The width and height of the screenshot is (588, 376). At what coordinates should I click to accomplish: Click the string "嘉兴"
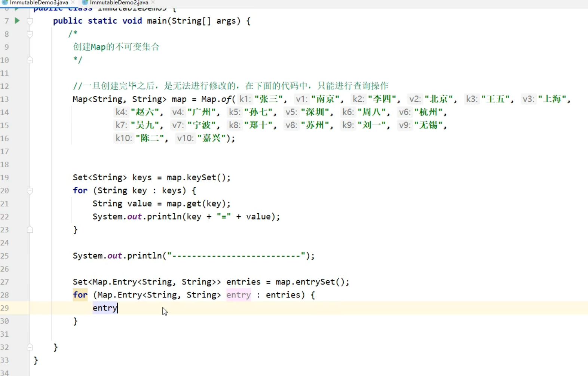tap(211, 138)
